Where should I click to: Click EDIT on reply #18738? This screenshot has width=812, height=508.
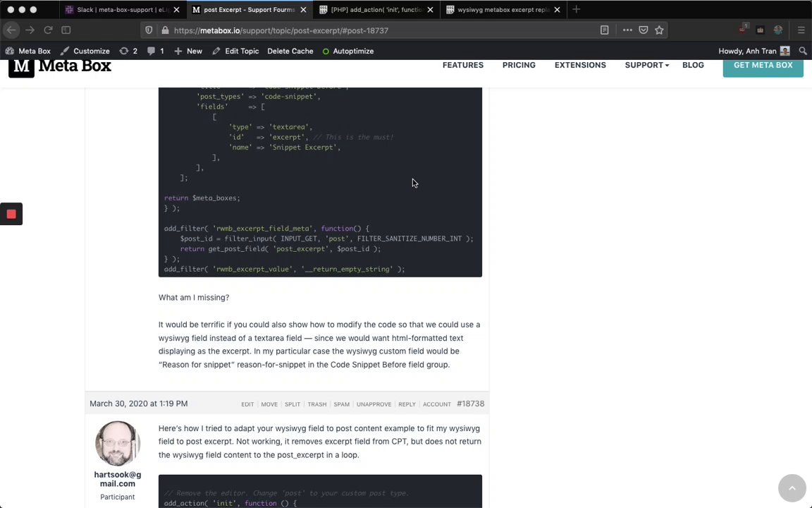tap(247, 404)
